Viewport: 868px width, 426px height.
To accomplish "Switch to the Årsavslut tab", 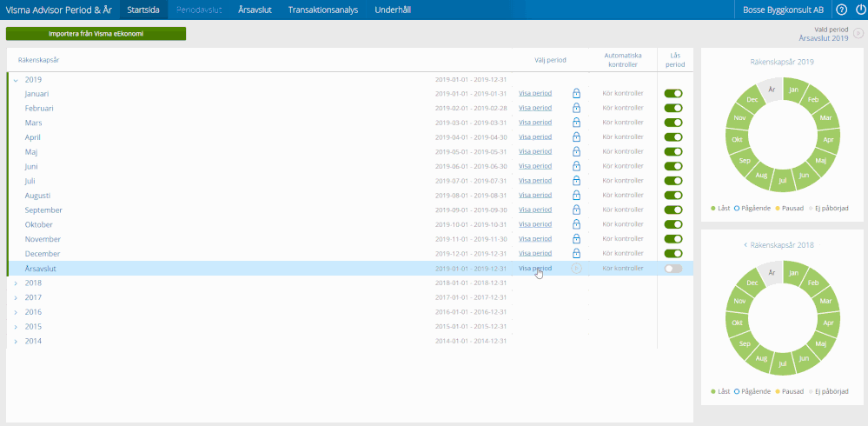I will tap(256, 10).
